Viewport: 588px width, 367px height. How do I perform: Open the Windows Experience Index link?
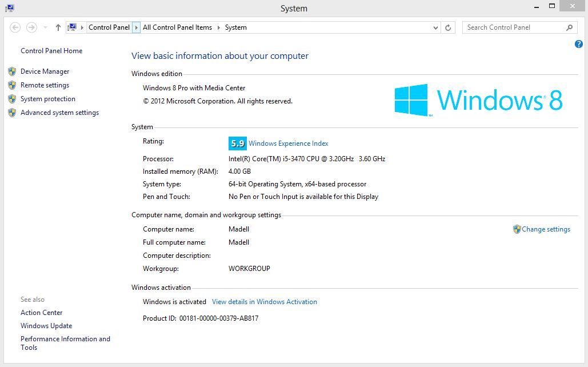coord(290,143)
